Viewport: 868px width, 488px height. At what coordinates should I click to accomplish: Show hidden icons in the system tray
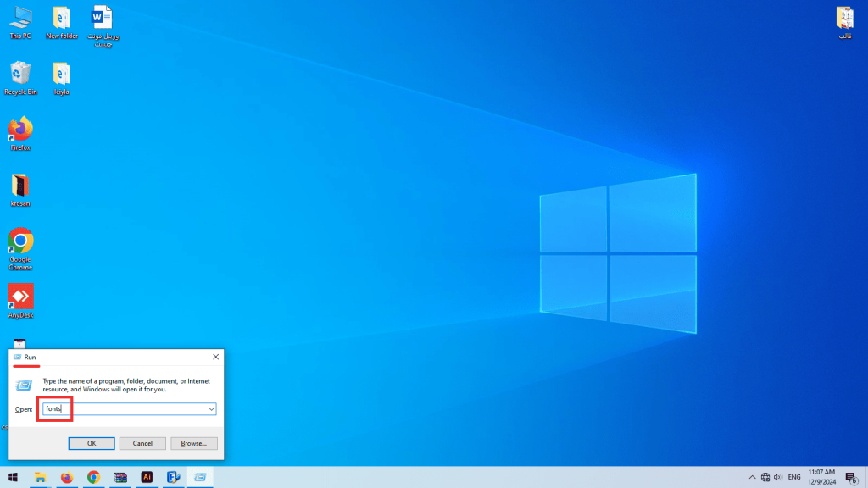pyautogui.click(x=753, y=477)
